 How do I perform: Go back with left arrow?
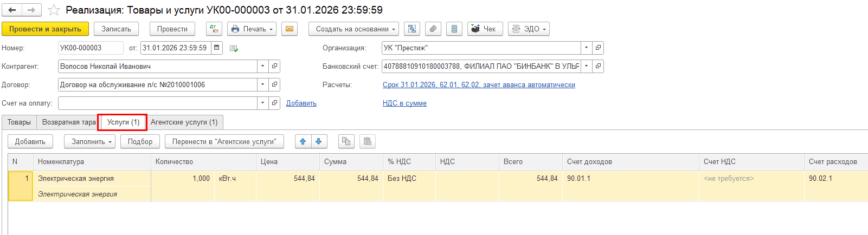click(12, 10)
